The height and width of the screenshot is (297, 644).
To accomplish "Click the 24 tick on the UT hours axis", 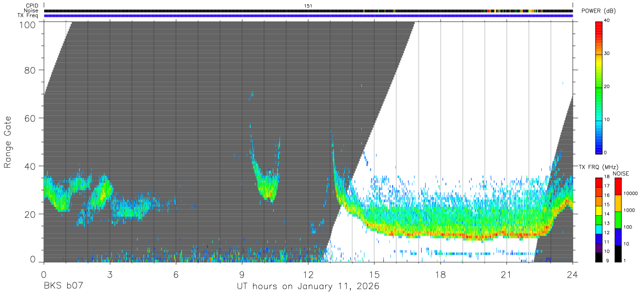I will tap(573, 274).
